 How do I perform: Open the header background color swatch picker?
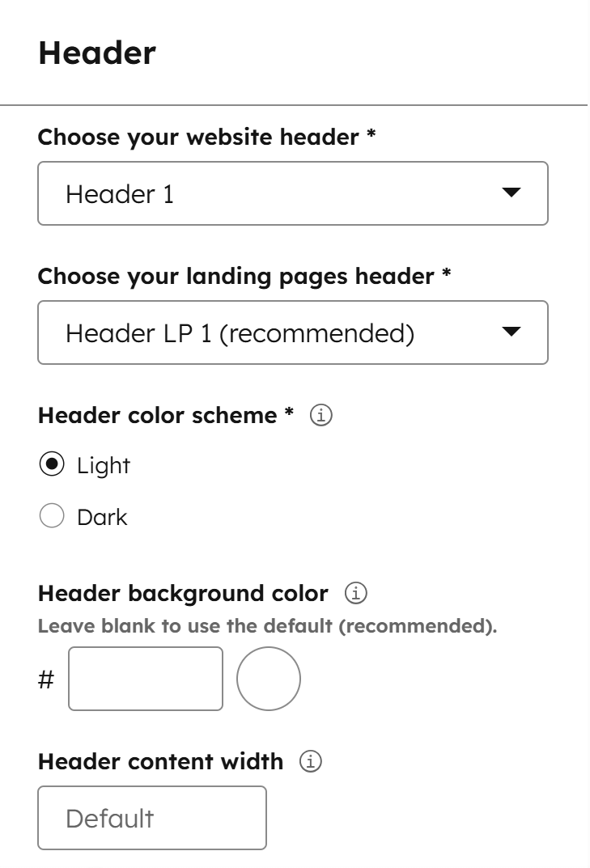tap(268, 680)
